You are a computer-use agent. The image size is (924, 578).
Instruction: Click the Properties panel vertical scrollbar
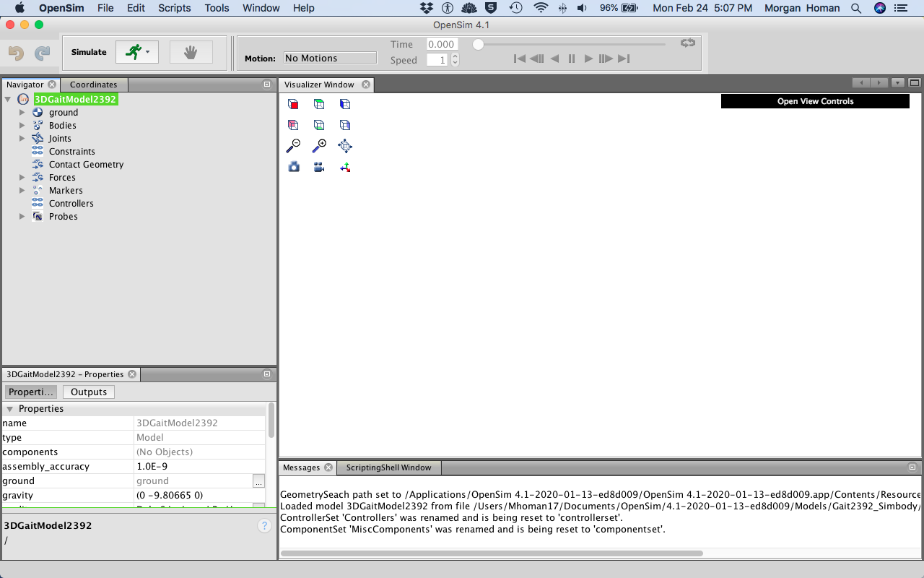(271, 420)
